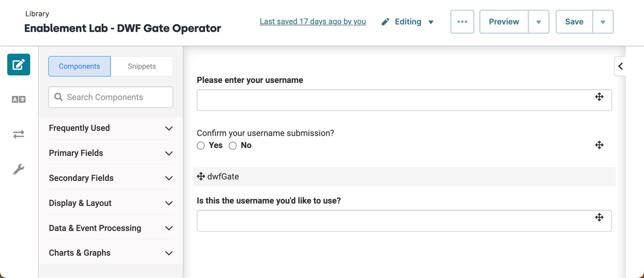Select the No radio button
This screenshot has height=278, width=644.
click(233, 146)
